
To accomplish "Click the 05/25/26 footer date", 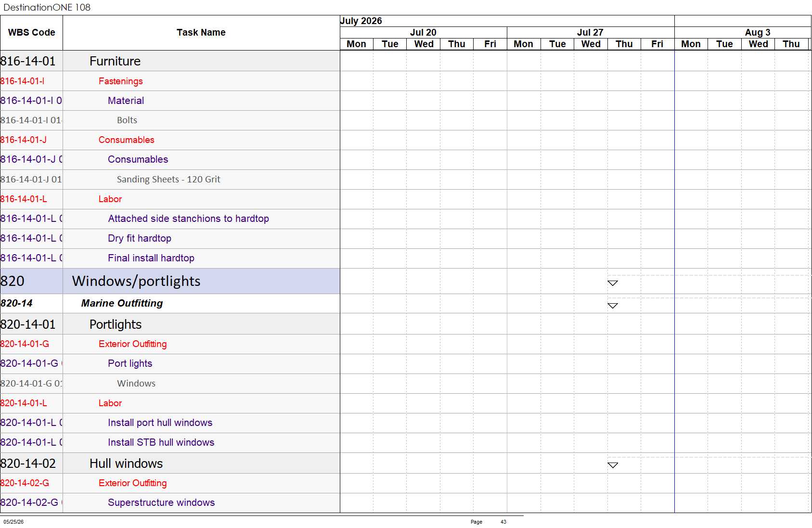I will click(13, 522).
